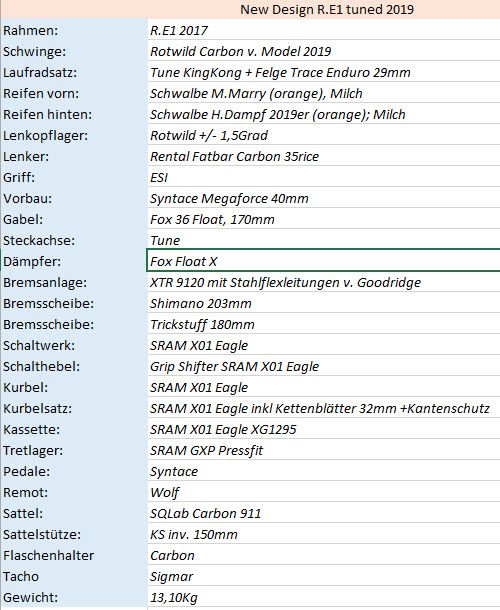
Task: Select the KS inv. 150mm cell
Action: pyautogui.click(x=324, y=533)
